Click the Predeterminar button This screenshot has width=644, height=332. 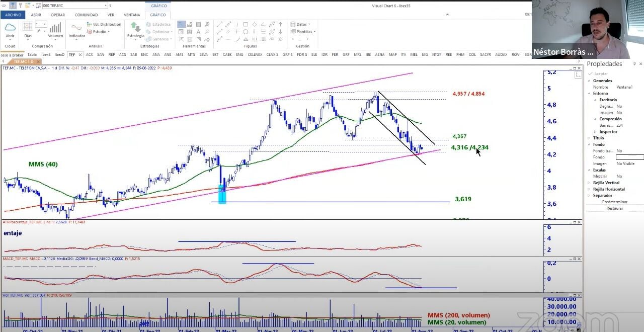pyautogui.click(x=614, y=202)
